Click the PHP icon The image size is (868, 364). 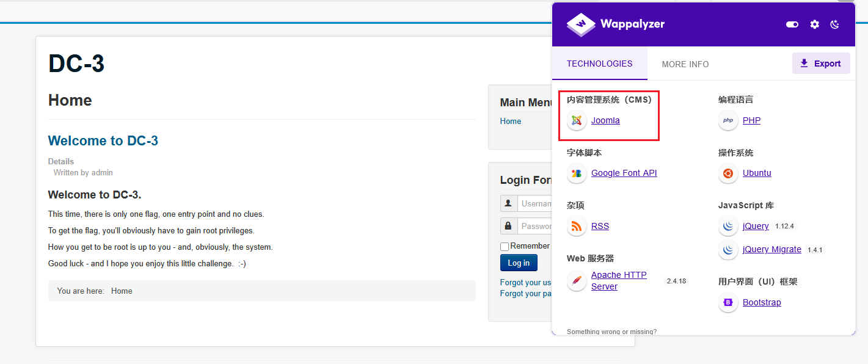point(728,120)
